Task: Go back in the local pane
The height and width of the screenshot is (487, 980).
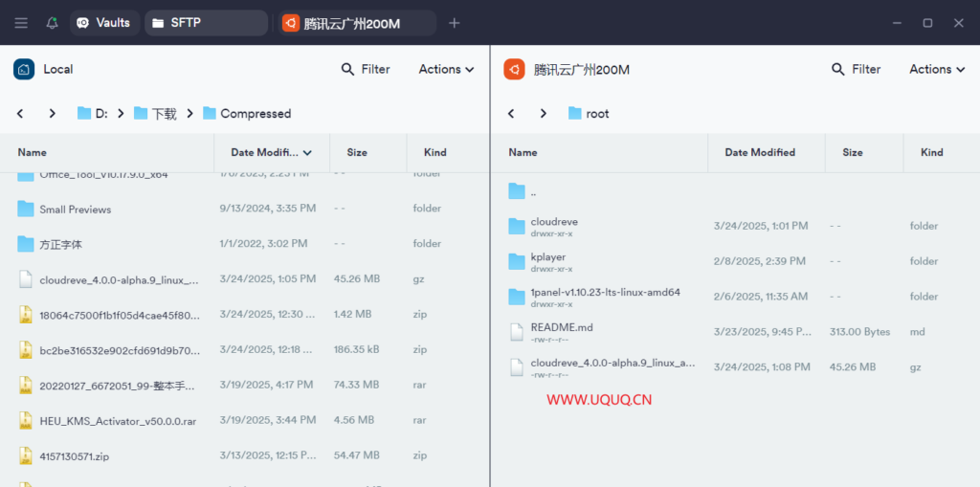Action: click(20, 113)
